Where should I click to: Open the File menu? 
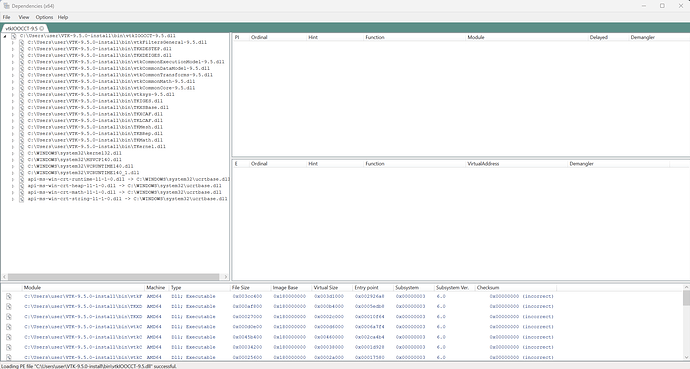click(7, 17)
